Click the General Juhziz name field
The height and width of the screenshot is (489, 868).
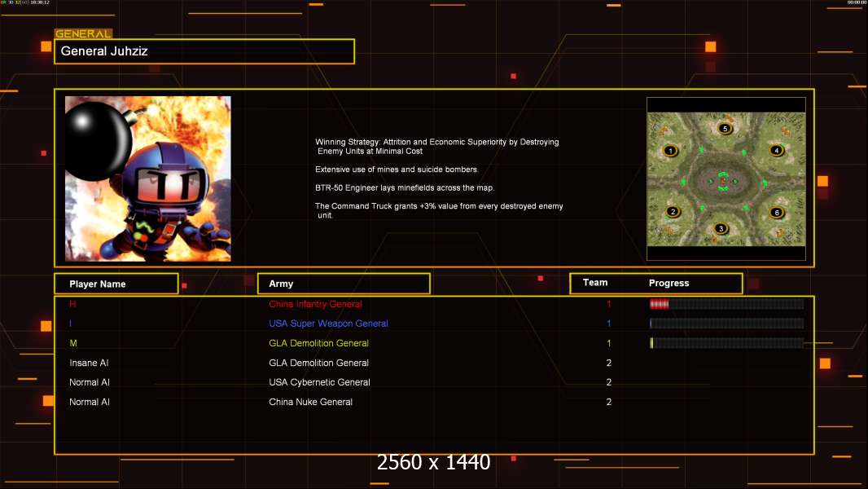(x=204, y=51)
